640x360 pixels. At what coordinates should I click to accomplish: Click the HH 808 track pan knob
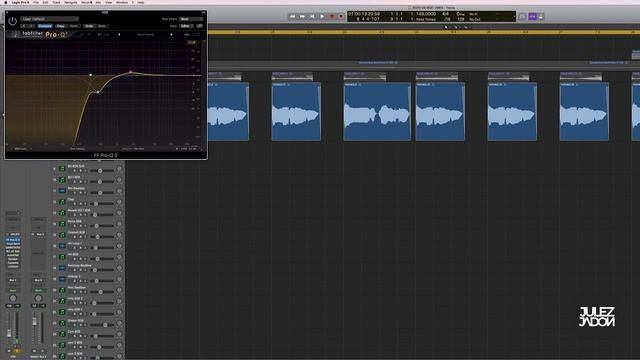click(120, 257)
